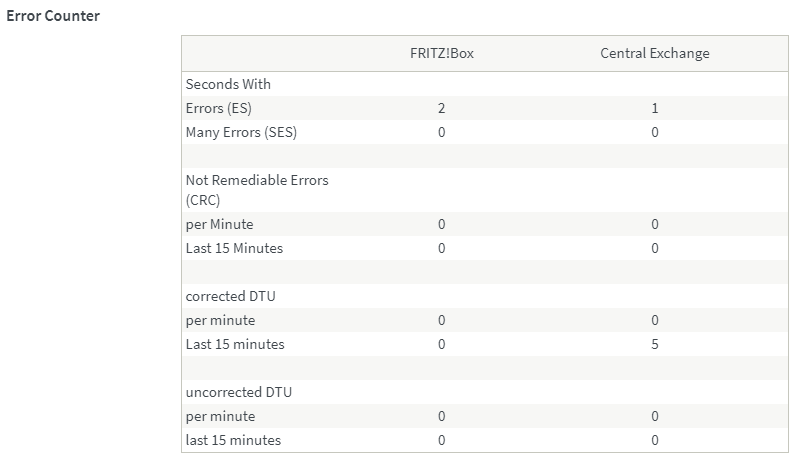Select Central Exchange Many Errors (SES) value
Image resolution: width=807 pixels, height=457 pixels.
655,132
